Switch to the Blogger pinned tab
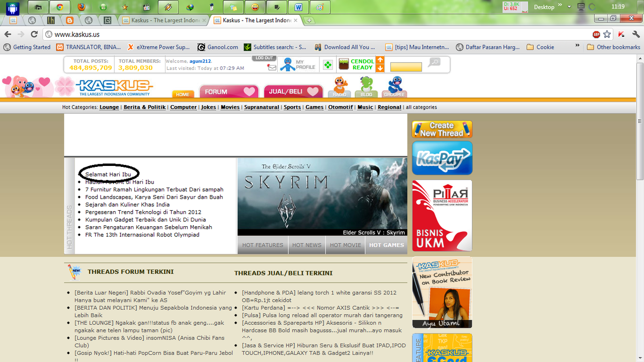This screenshot has width=644, height=362. pos(70,20)
